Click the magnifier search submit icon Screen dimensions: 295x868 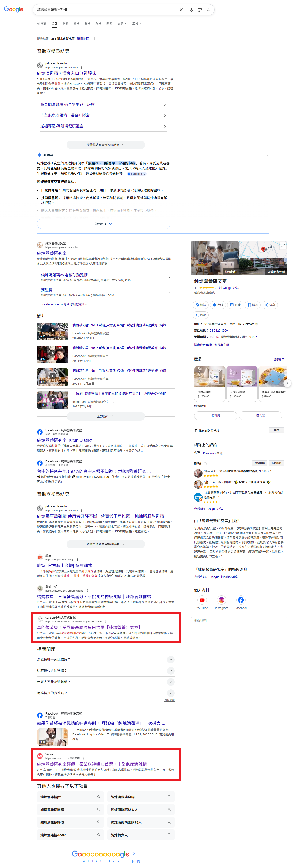click(x=208, y=10)
